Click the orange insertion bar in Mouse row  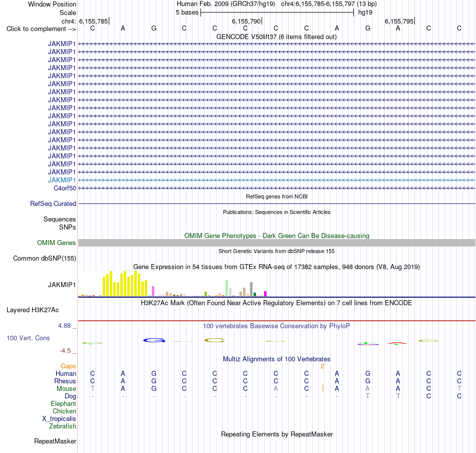(x=323, y=388)
